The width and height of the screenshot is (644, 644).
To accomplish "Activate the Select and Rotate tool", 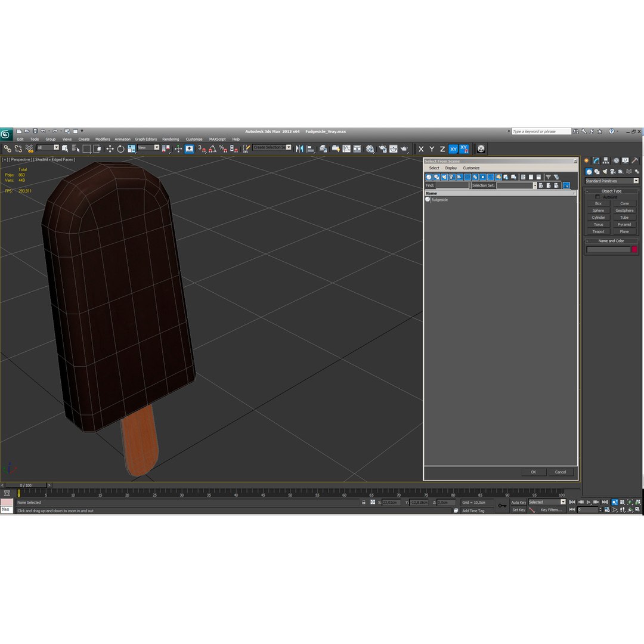I will (120, 148).
